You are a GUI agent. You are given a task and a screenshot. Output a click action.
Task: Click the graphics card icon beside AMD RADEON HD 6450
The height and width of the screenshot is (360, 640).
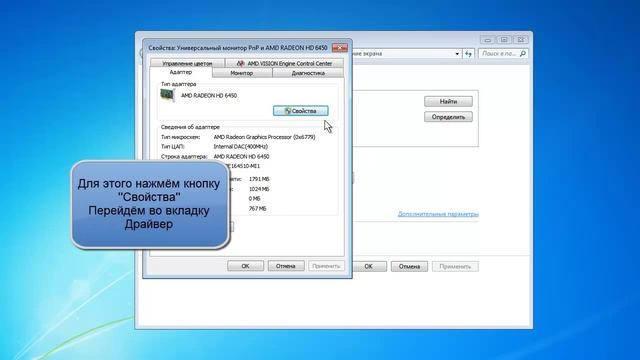coord(167,95)
